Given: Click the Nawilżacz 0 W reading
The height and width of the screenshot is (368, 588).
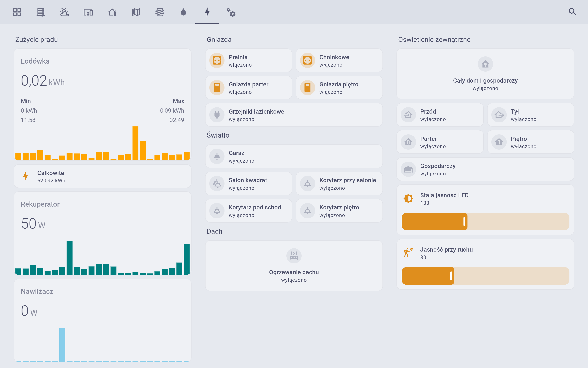Looking at the screenshot, I should point(29,311).
